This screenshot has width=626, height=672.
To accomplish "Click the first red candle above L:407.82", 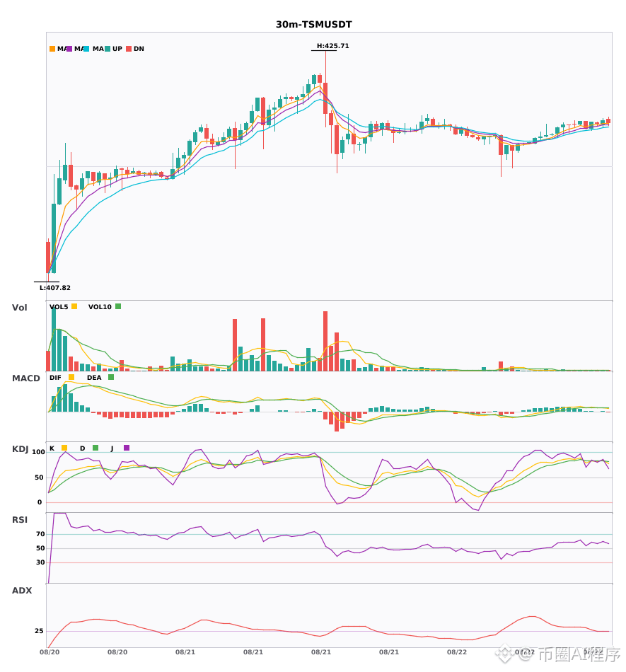I will tap(48, 257).
